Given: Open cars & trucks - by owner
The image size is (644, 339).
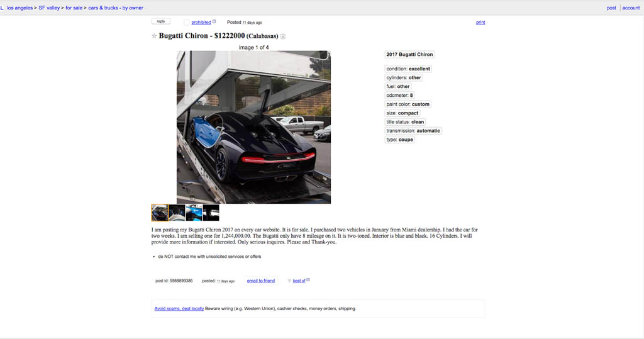Looking at the screenshot, I should [x=116, y=8].
